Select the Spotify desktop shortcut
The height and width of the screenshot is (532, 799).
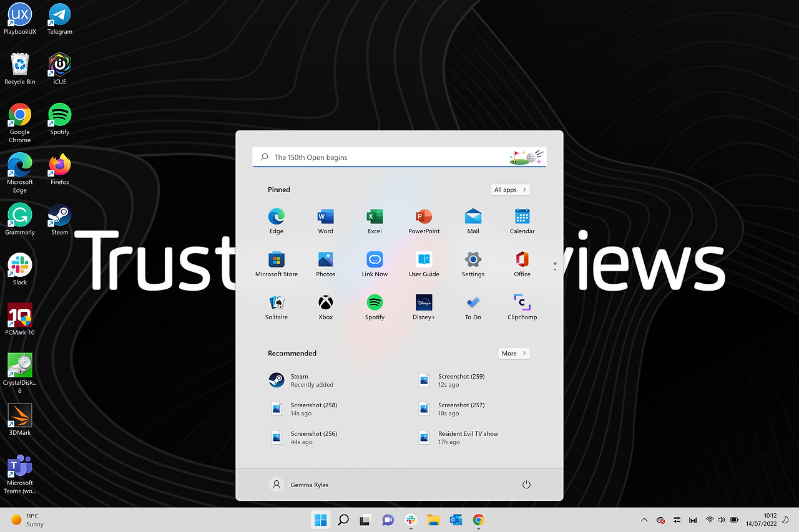pyautogui.click(x=60, y=118)
